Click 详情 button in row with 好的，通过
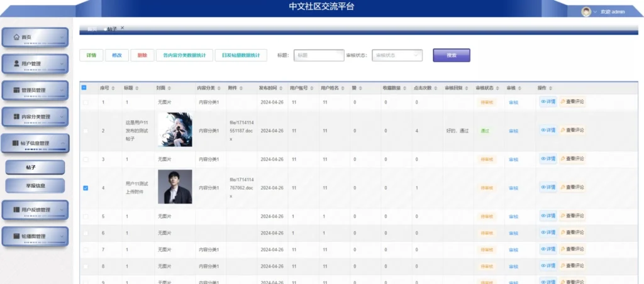Screen dimensions: 644x284 (548, 130)
